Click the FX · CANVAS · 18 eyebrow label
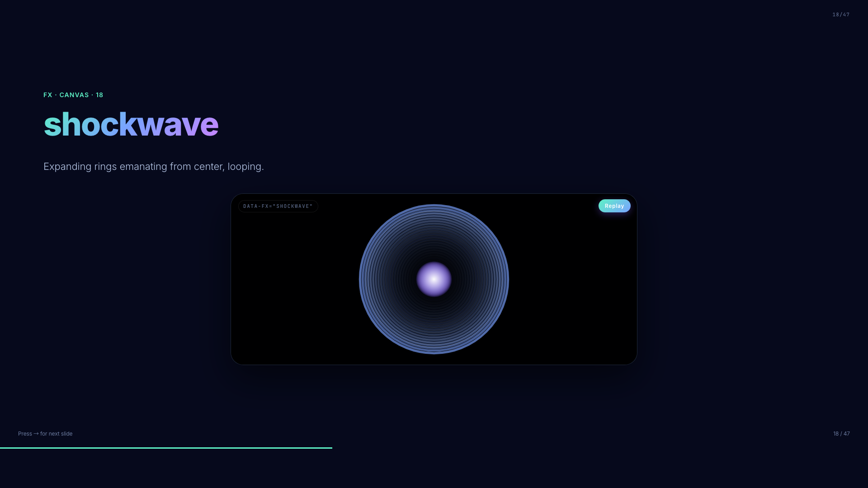This screenshot has height=488, width=868. pyautogui.click(x=73, y=95)
